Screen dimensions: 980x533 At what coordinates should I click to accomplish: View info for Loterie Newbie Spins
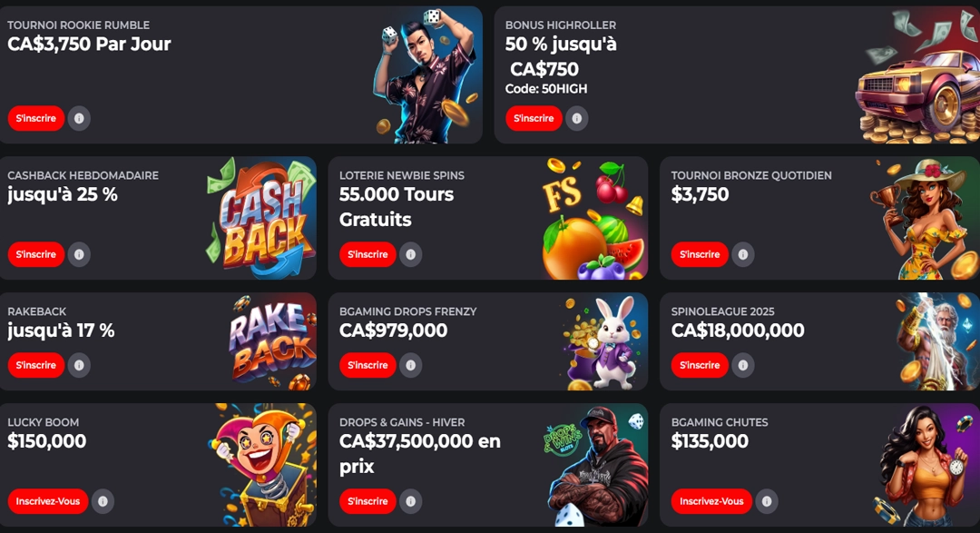(411, 254)
